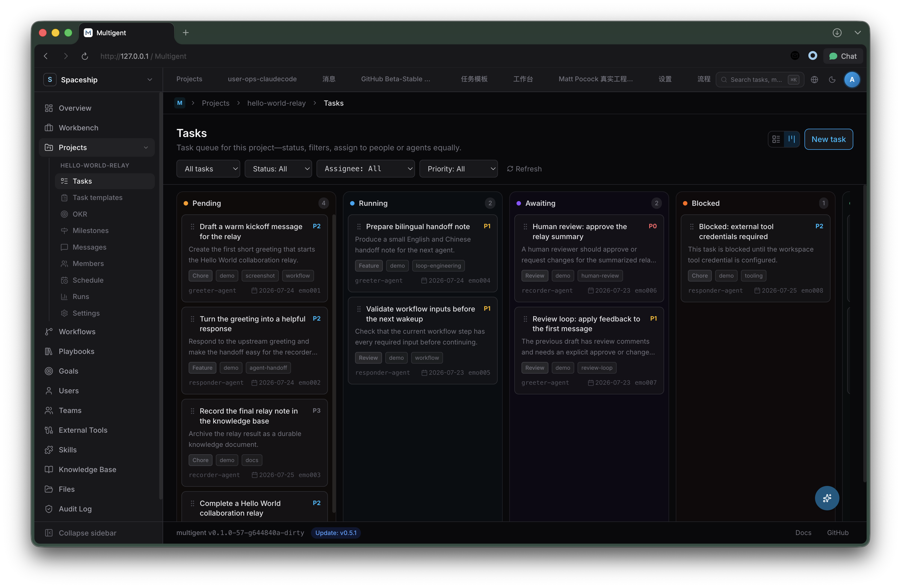Open the 'Priority: All' filter dropdown
The height and width of the screenshot is (588, 901).
coord(459,169)
